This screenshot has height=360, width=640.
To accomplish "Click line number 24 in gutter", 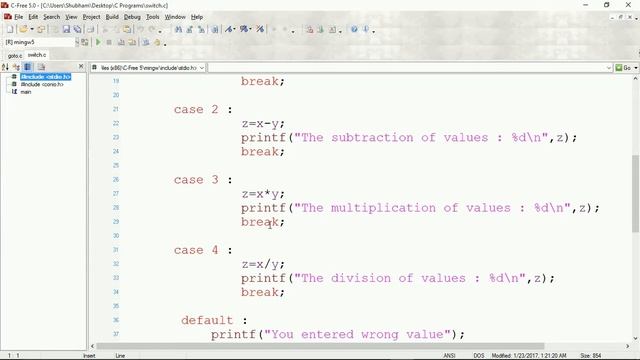I will pyautogui.click(x=116, y=151).
